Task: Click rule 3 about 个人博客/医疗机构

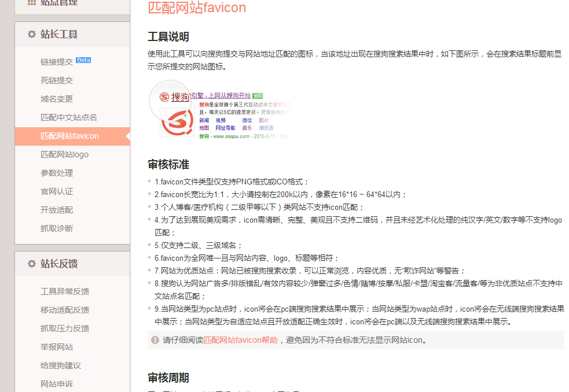Action: (259, 207)
